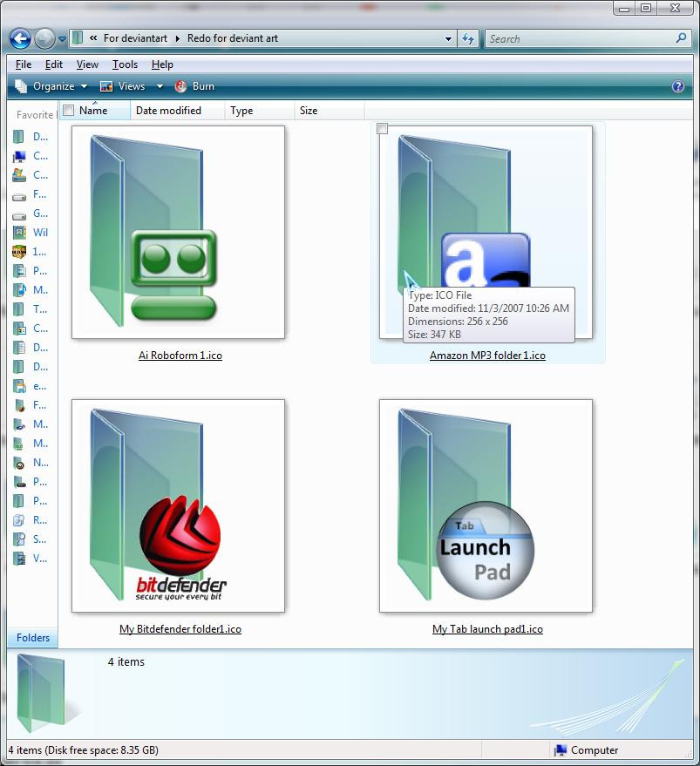Image resolution: width=700 pixels, height=766 pixels.
Task: Click the Ai Roboform 1.ico file name
Action: click(x=180, y=356)
